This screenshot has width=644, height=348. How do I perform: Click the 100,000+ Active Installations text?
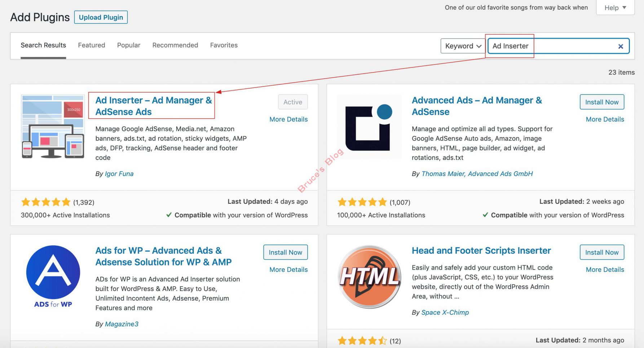pos(381,215)
